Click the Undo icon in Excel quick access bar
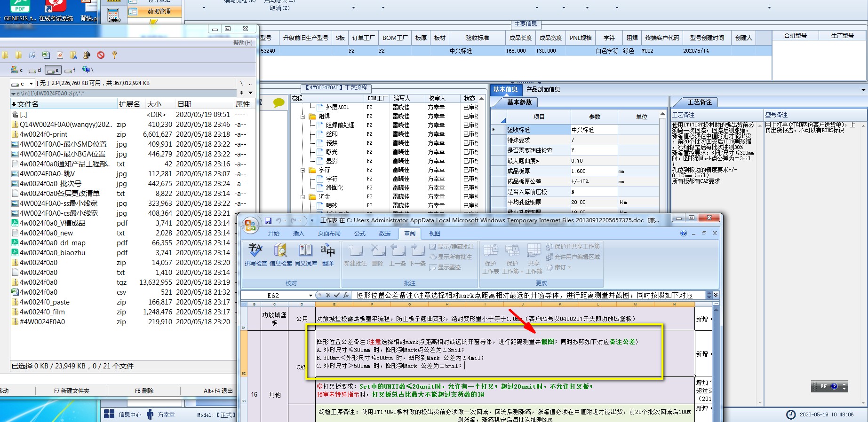This screenshot has width=868, height=422. tap(279, 220)
